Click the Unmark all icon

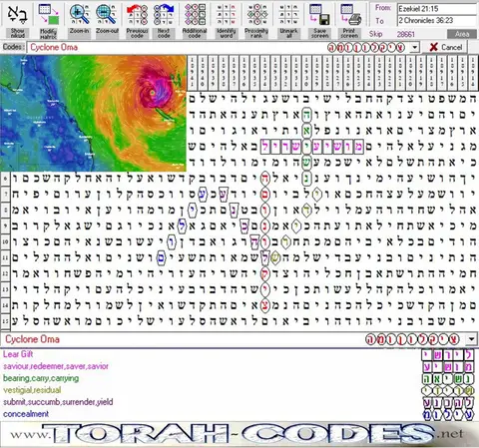coord(288,15)
